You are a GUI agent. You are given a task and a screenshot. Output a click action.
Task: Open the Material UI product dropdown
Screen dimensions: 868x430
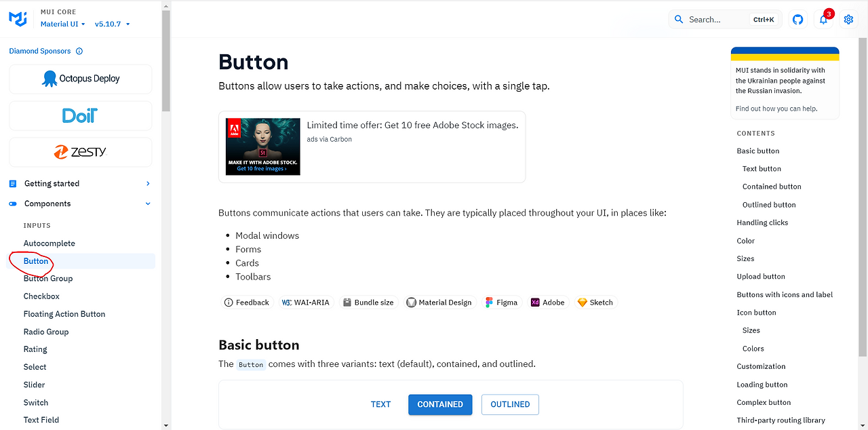click(x=62, y=23)
